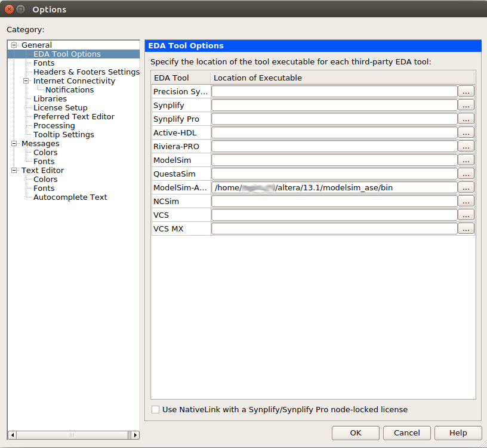Click the ModelSim-Altera path field

click(x=334, y=187)
